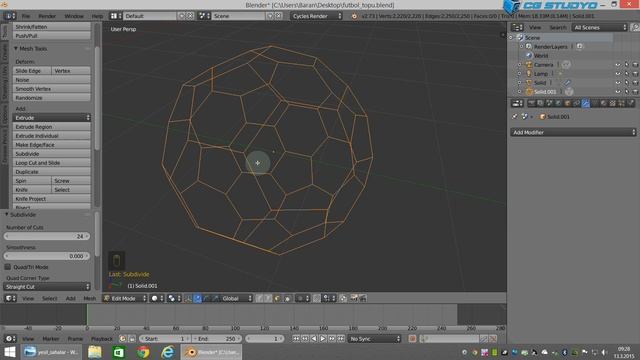Click the Solid modifier wrench icon in outliner
Image resolution: width=640 pixels, height=360 pixels.
[x=567, y=83]
